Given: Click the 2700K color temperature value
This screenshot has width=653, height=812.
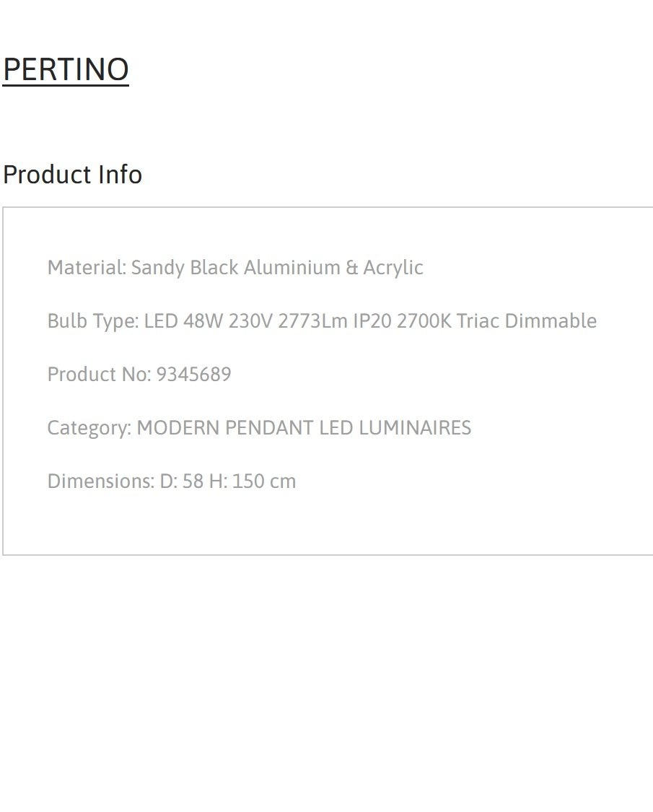Looking at the screenshot, I should pos(424,321).
